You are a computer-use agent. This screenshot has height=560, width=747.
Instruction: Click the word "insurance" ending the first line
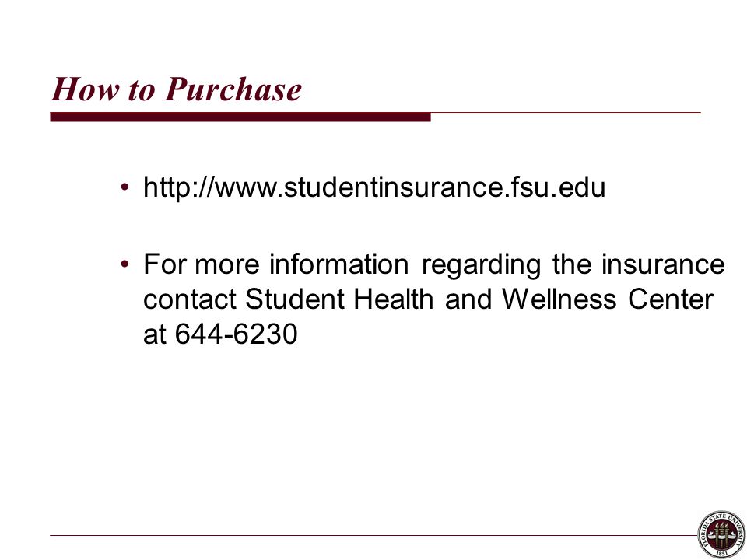663,264
